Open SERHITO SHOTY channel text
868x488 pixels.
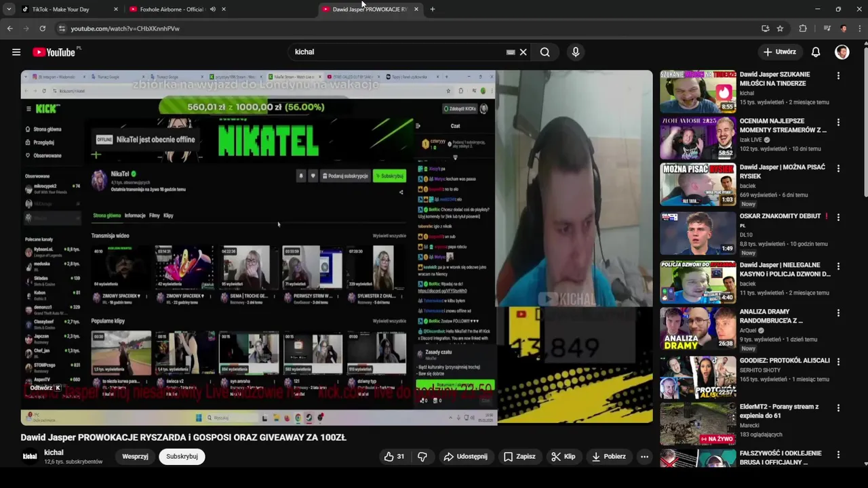pyautogui.click(x=761, y=371)
